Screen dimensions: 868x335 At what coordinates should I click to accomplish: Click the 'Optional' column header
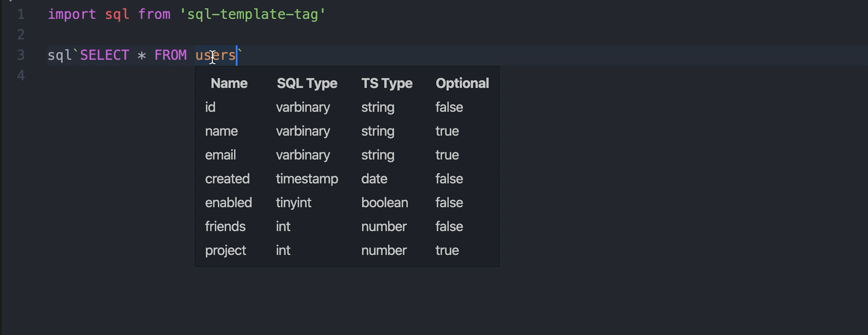point(462,83)
